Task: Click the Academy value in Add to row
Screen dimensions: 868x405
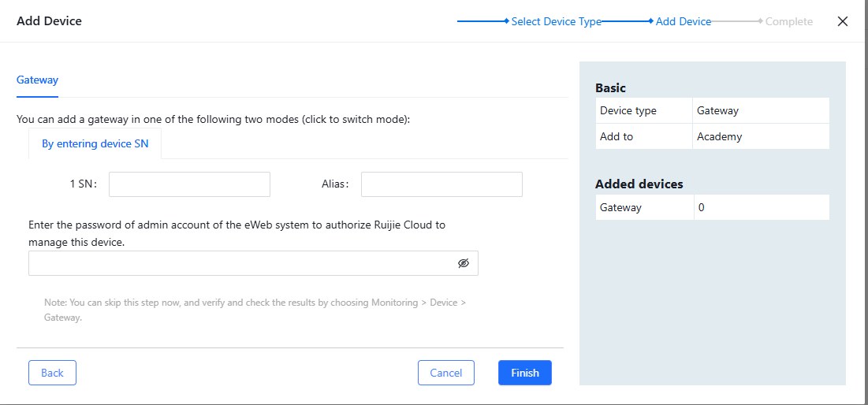Action: point(761,136)
